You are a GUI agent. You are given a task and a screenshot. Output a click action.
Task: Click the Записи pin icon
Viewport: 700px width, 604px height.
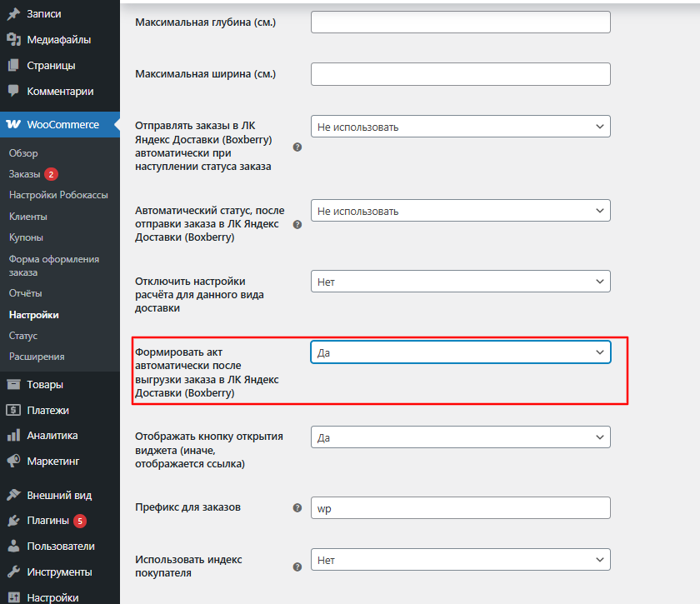13,14
